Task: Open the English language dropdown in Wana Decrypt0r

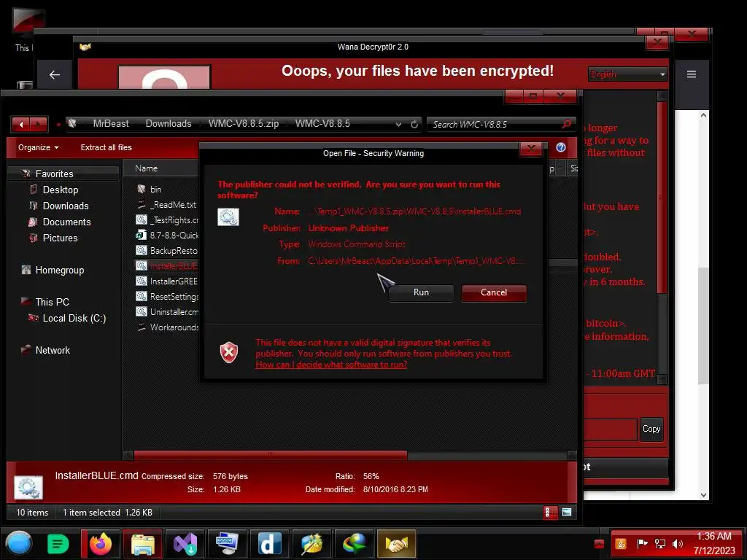Action: point(627,74)
